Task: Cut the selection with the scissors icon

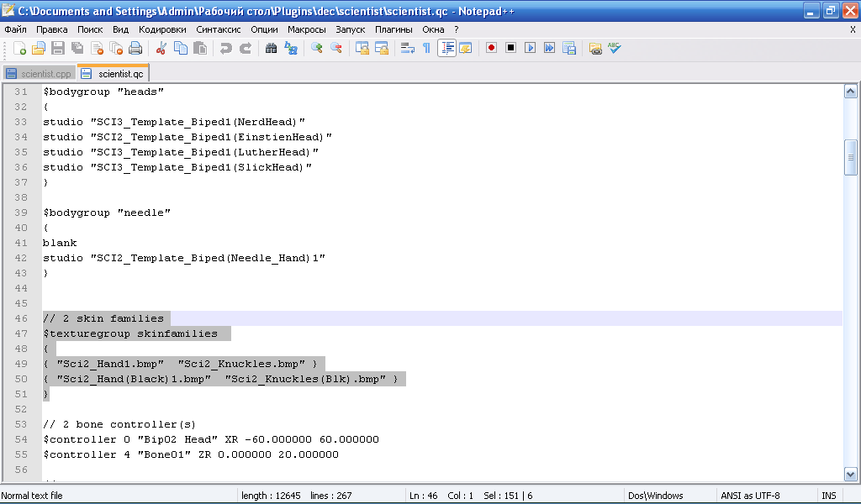Action: [161, 48]
